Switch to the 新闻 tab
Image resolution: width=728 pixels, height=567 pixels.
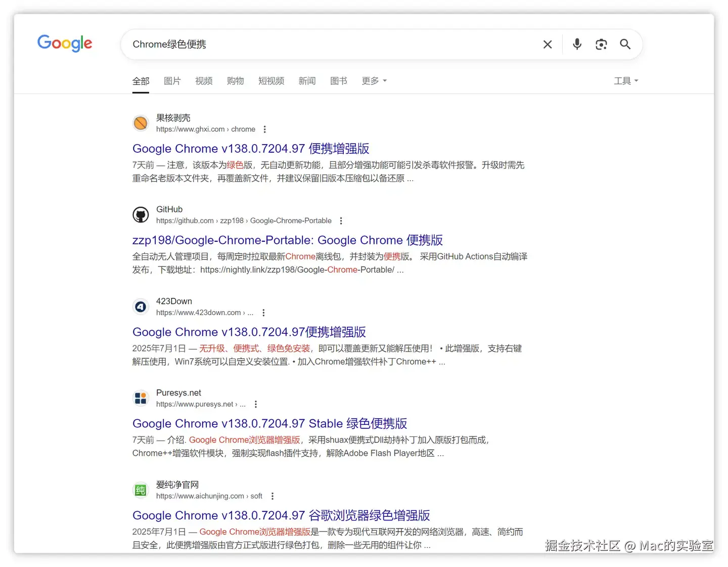307,81
